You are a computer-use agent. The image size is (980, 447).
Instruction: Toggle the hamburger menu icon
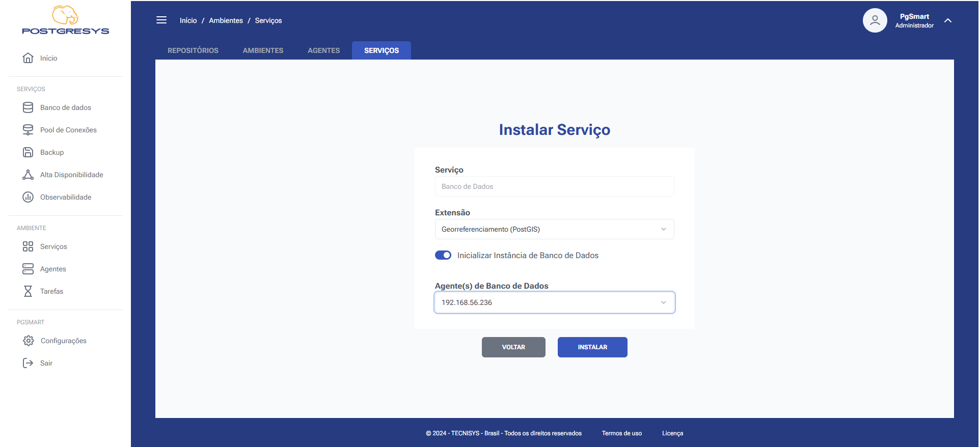pyautogui.click(x=161, y=20)
